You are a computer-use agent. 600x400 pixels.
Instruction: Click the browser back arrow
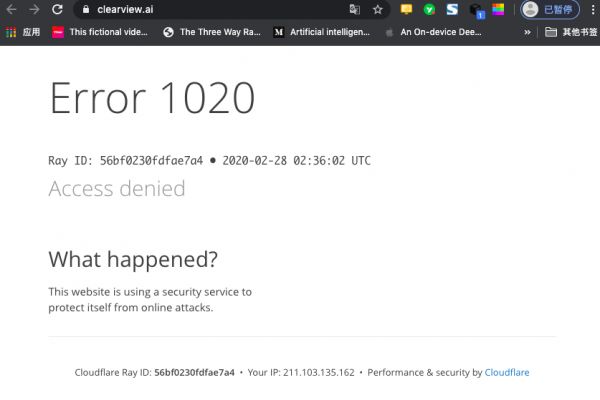coord(11,10)
